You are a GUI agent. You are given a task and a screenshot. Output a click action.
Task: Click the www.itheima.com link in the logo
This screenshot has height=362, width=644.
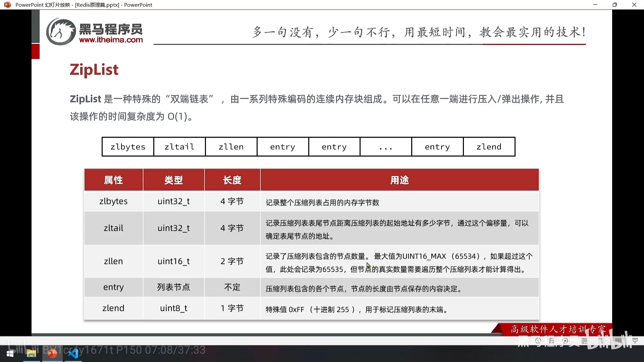(x=111, y=40)
